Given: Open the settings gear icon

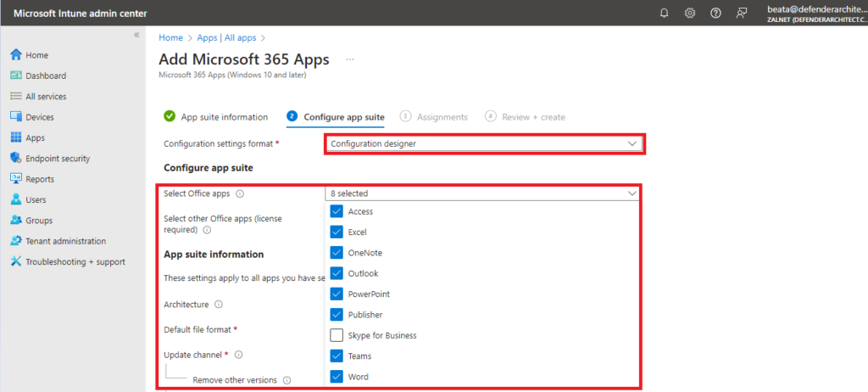Looking at the screenshot, I should point(690,14).
